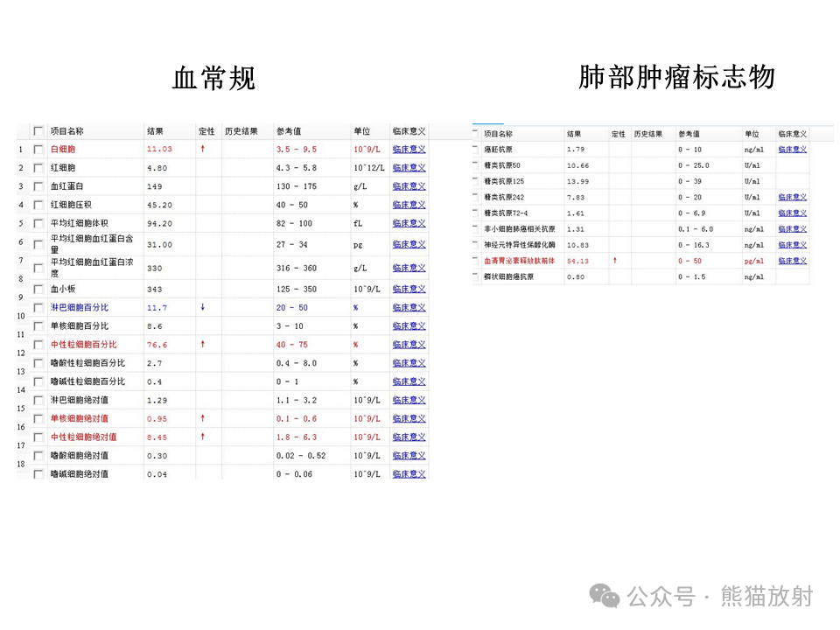Click the up arrow in 中性粒细胞绝对值 row

[202, 437]
